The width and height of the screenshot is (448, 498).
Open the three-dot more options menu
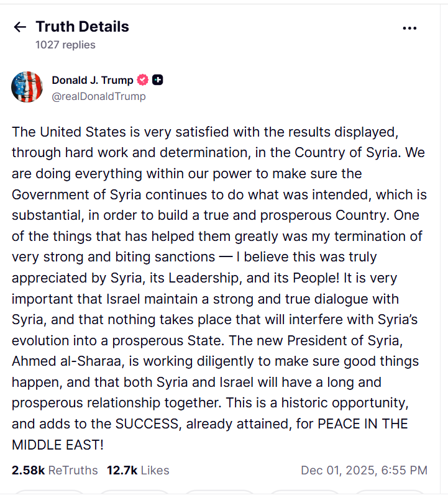409,28
